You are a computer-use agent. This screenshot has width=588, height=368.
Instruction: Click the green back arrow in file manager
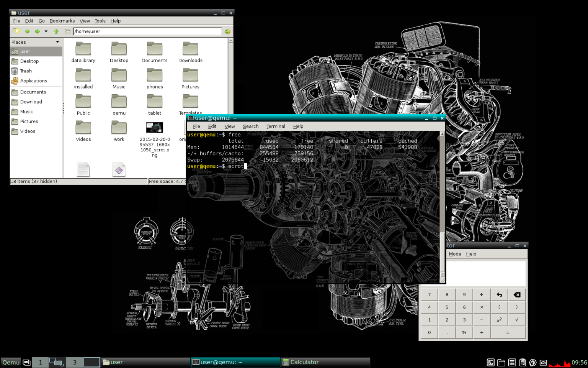[27, 31]
